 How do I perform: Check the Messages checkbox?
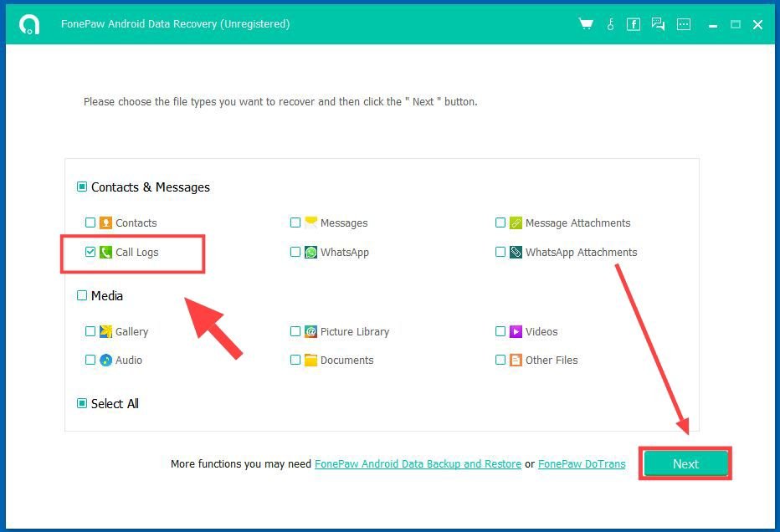(295, 223)
